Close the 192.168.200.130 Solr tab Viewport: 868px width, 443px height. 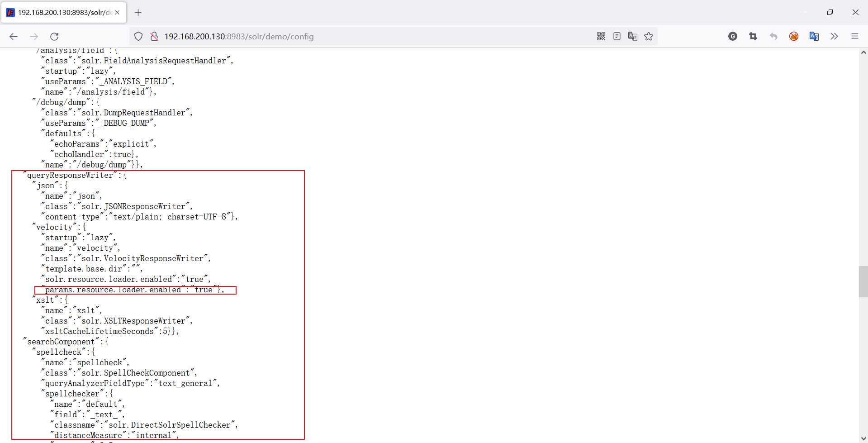[x=117, y=13]
